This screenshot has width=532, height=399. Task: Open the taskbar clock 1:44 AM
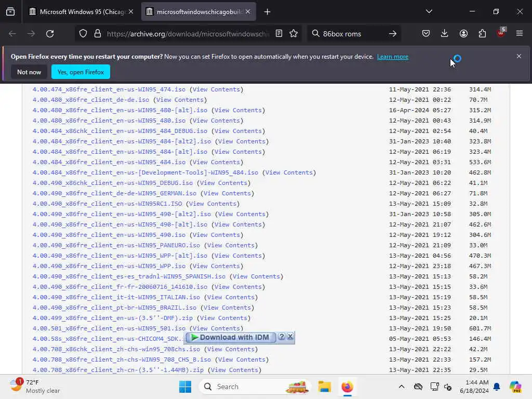[474, 387]
